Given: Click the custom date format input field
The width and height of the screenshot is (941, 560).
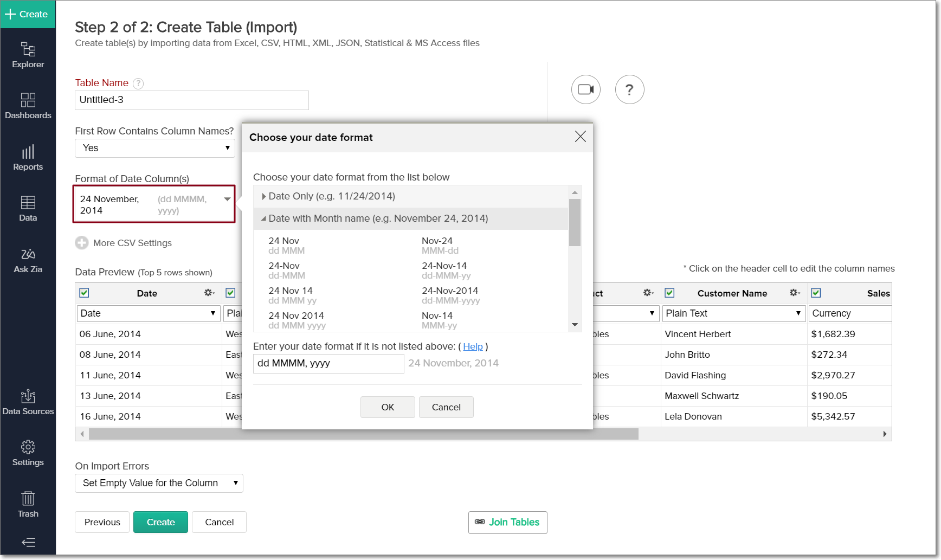Looking at the screenshot, I should coord(328,363).
